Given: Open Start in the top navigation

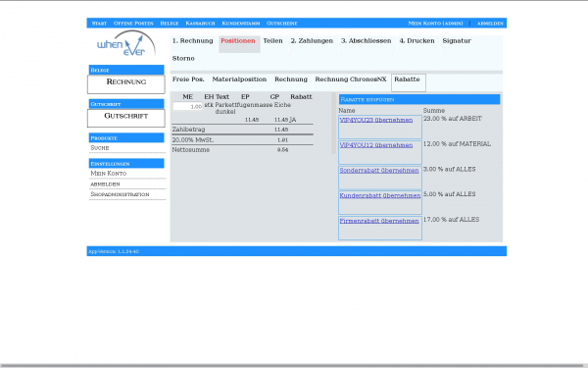Looking at the screenshot, I should tap(99, 24).
